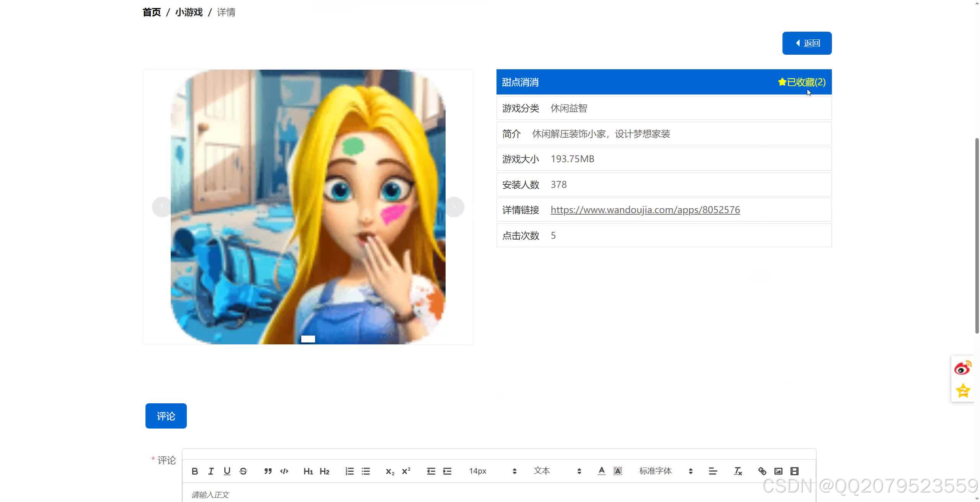Apply subscript formatting
The width and height of the screenshot is (980, 502).
click(390, 471)
